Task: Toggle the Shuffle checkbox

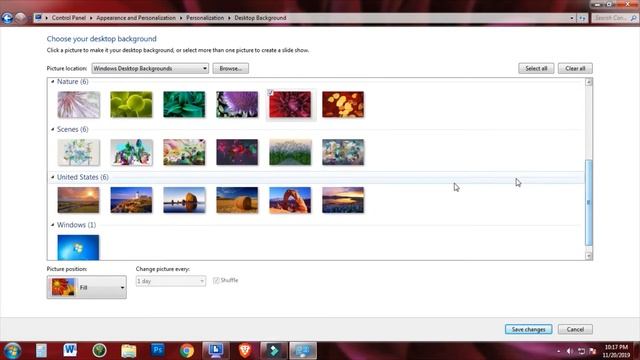Action: (x=216, y=280)
